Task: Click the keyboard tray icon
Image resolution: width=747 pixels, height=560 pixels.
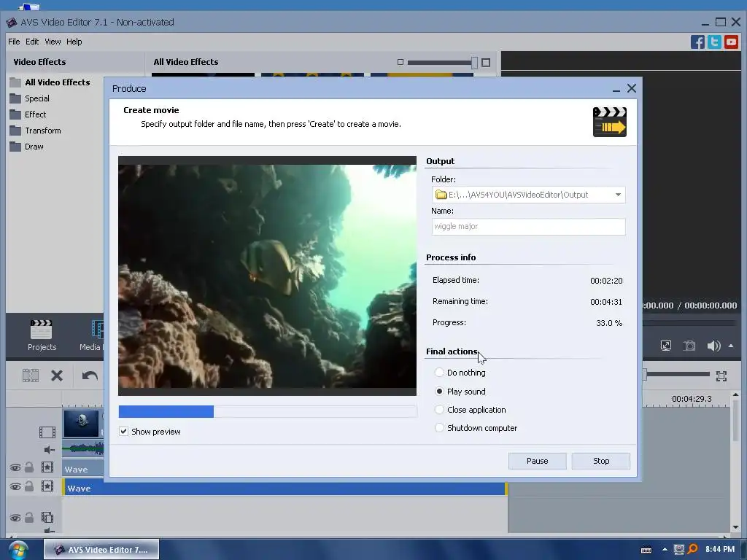Action: click(x=646, y=550)
